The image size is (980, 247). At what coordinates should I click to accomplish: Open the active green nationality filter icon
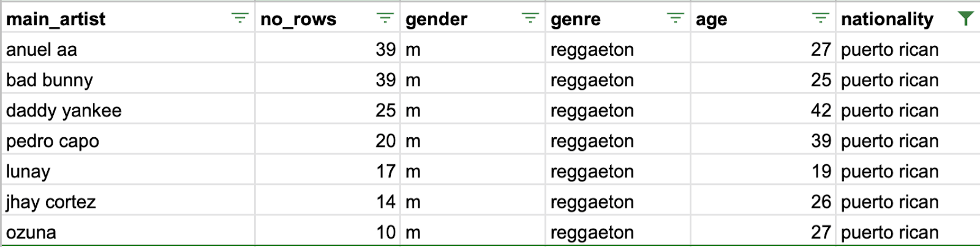click(965, 18)
